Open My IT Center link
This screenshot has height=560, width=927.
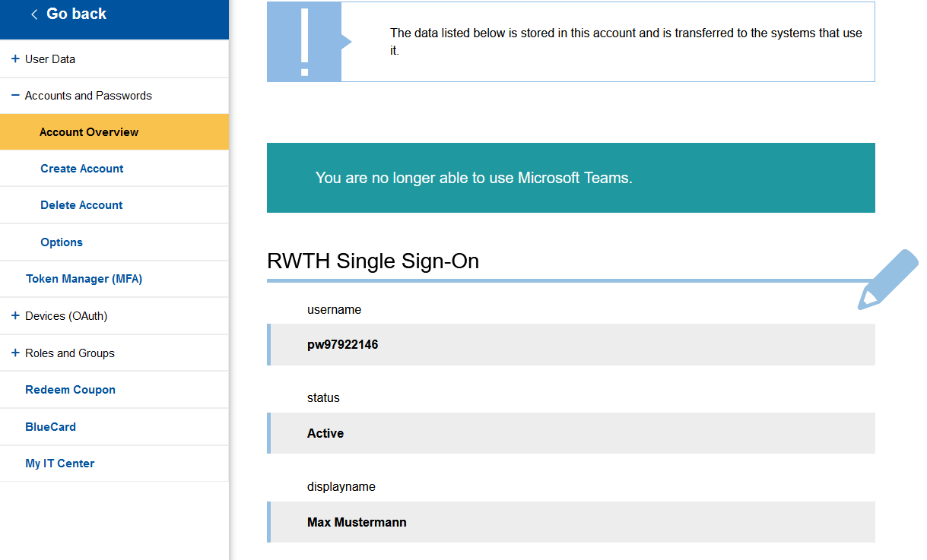click(59, 464)
